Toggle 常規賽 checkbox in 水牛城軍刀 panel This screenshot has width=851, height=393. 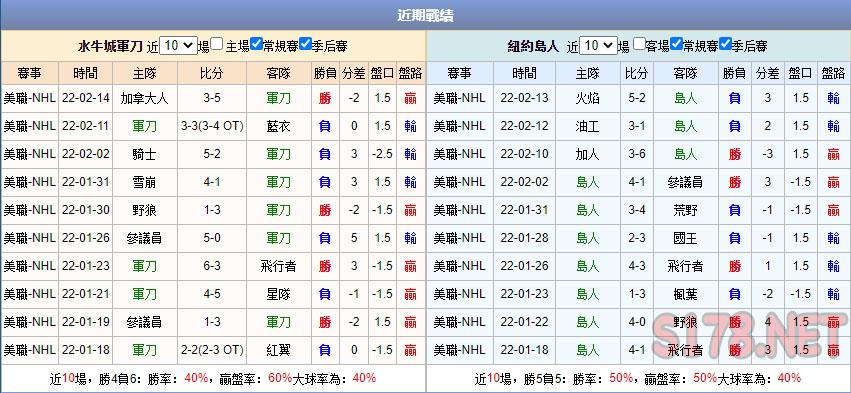256,44
